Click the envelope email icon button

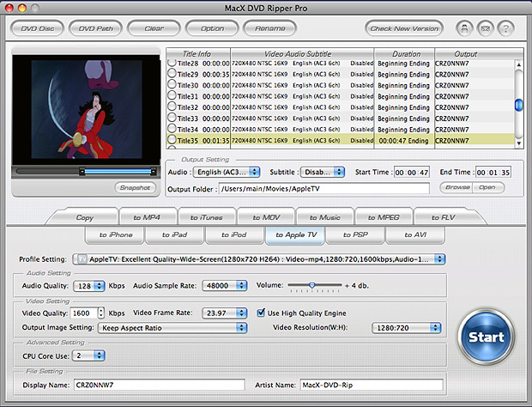(x=485, y=28)
